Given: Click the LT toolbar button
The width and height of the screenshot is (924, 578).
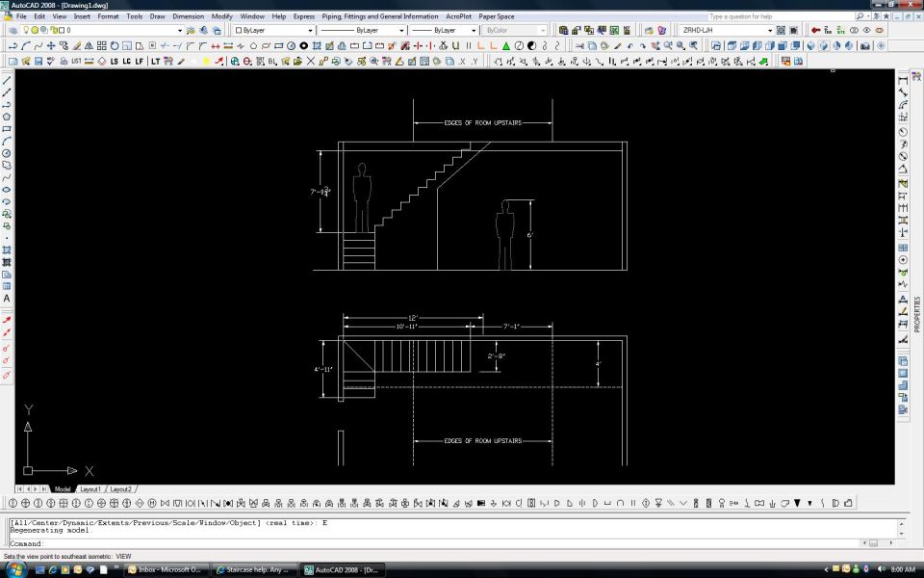Looking at the screenshot, I should click(155, 61).
